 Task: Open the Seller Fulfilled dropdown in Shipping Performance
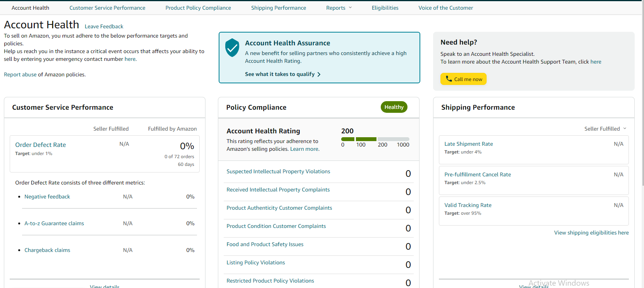605,129
